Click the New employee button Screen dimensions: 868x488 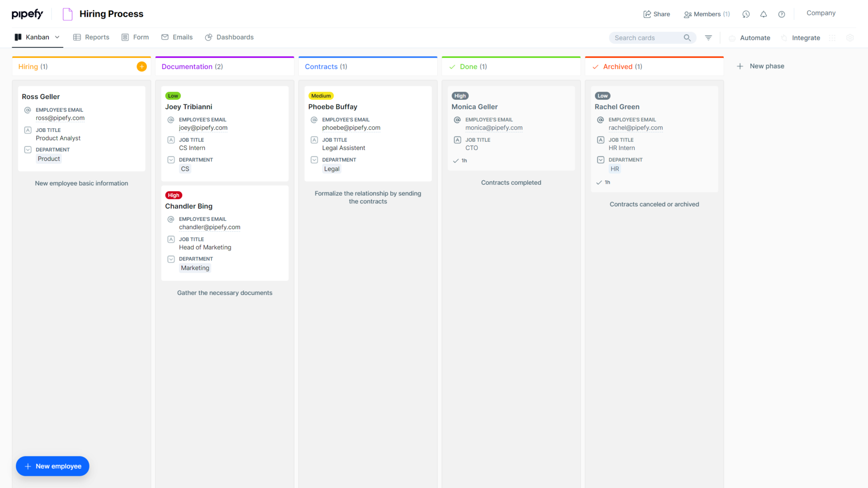[x=52, y=466]
